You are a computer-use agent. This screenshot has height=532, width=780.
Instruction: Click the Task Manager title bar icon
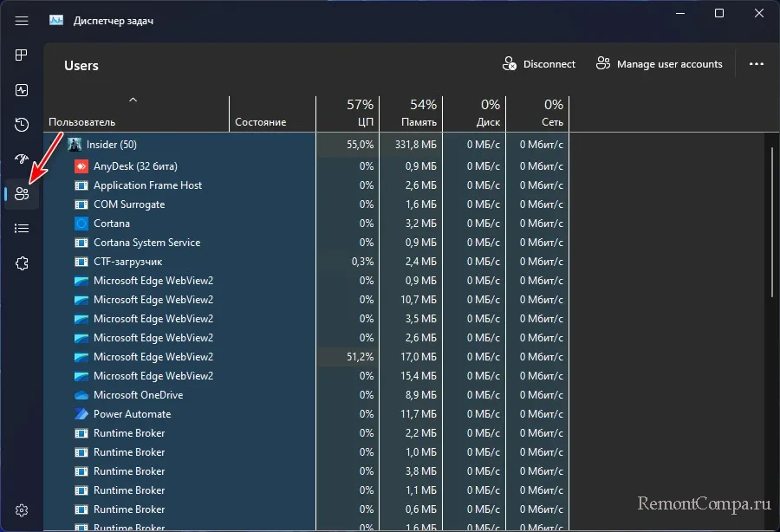coord(56,21)
